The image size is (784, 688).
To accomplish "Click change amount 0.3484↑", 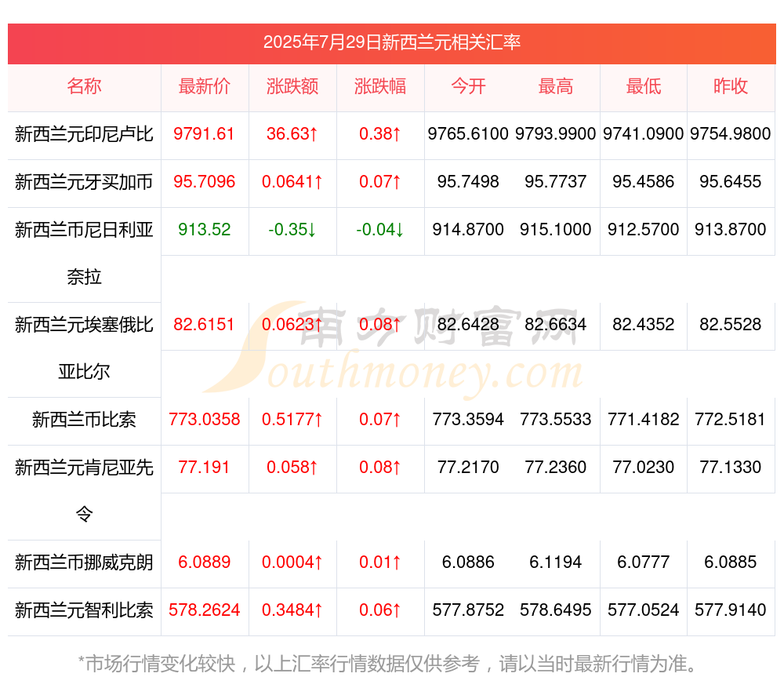I will (x=292, y=610).
